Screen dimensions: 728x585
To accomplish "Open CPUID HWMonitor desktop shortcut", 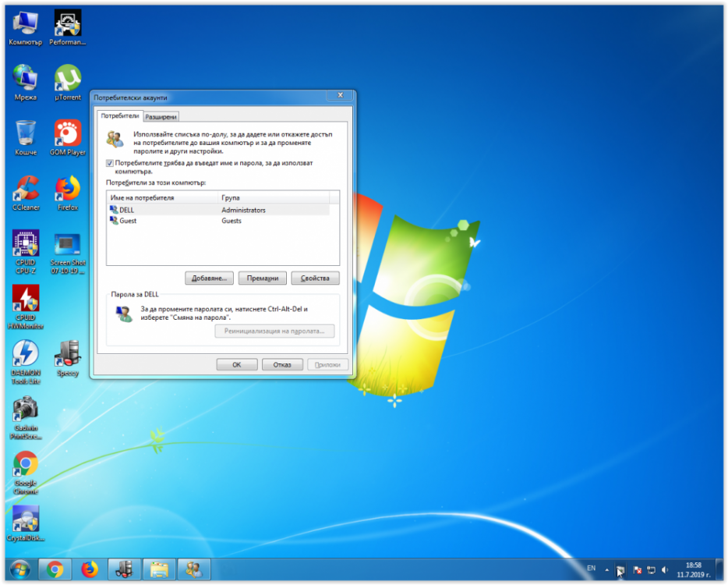I will coord(26,307).
